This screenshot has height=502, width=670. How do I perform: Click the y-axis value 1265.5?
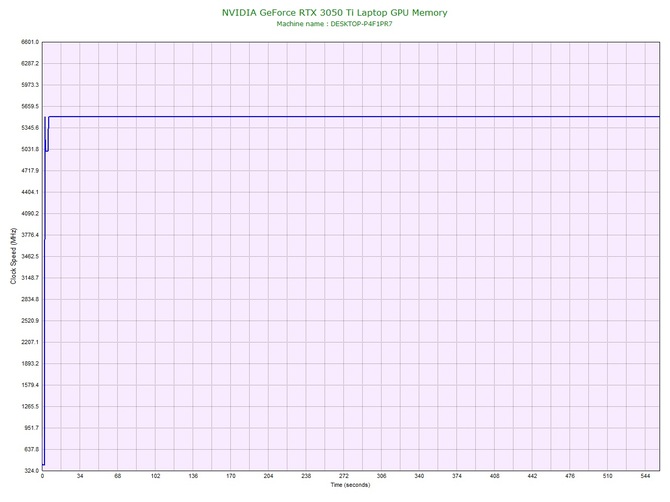pos(30,406)
